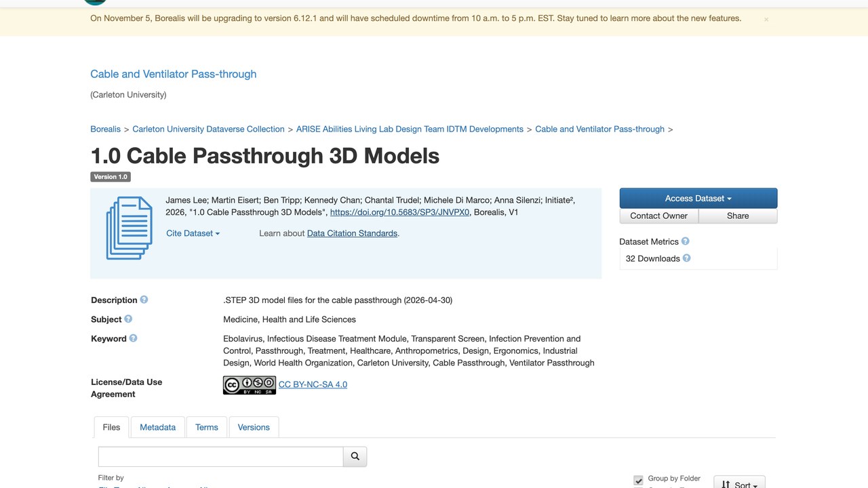Go to Borealis breadcrumb root
Viewport: 868px width, 488px height.
(105, 129)
